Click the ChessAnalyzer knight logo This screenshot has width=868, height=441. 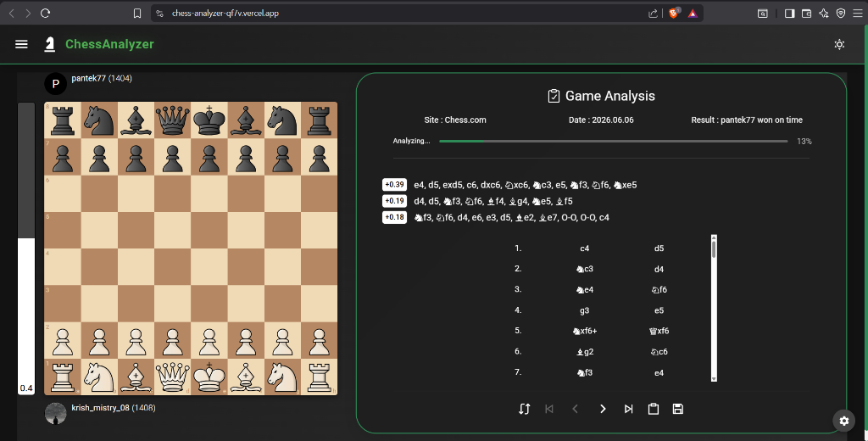point(50,44)
